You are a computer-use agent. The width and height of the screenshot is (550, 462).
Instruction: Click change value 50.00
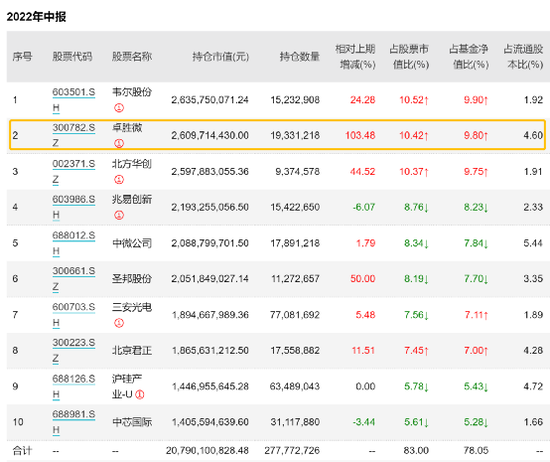click(x=363, y=279)
